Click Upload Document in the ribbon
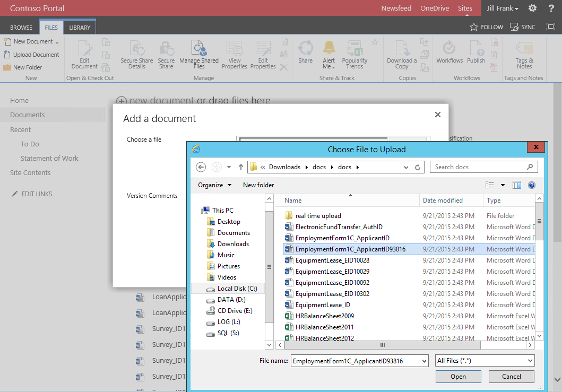The height and width of the screenshot is (392, 562). click(31, 55)
